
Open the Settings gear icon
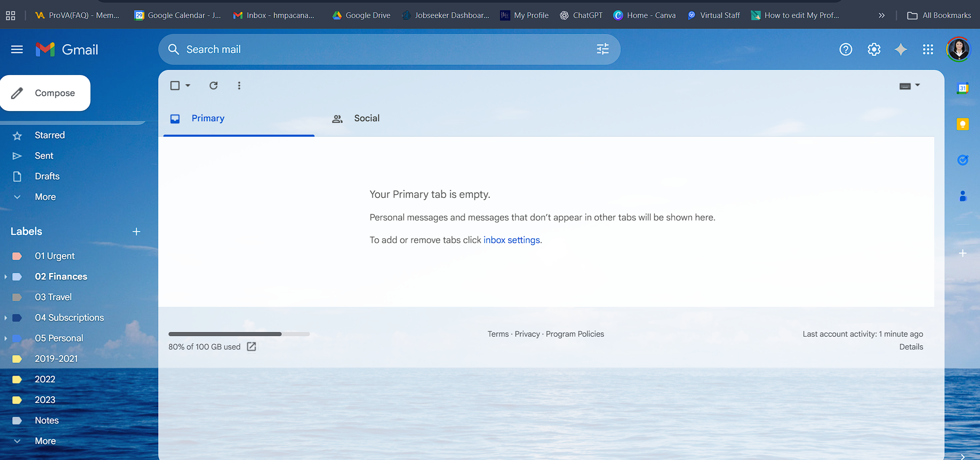874,49
